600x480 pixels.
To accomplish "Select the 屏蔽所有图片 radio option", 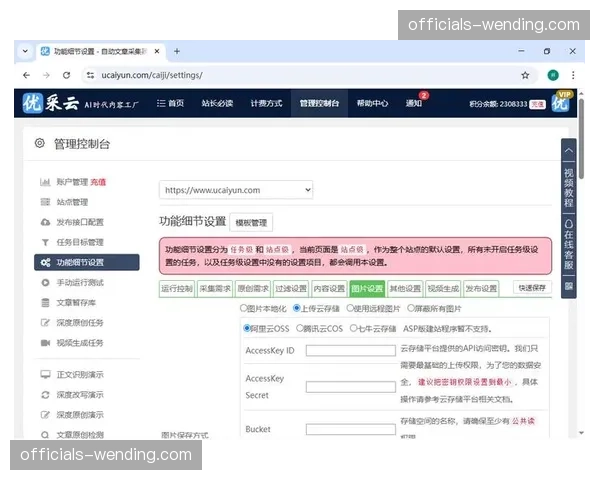I will click(x=411, y=308).
